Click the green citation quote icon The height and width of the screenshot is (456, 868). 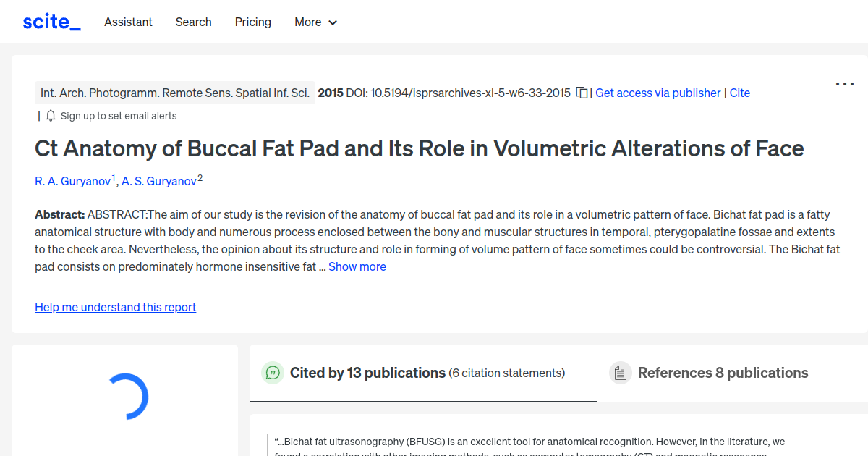(x=273, y=372)
